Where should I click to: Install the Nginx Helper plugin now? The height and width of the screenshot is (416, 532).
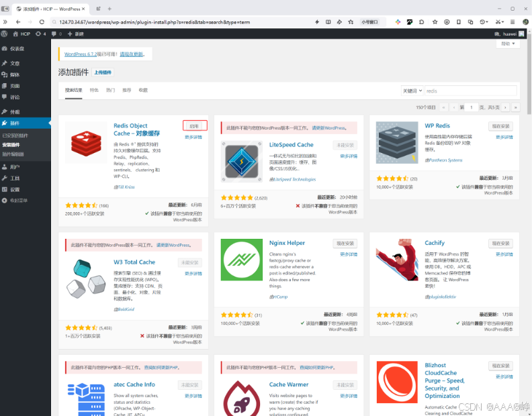pos(345,244)
